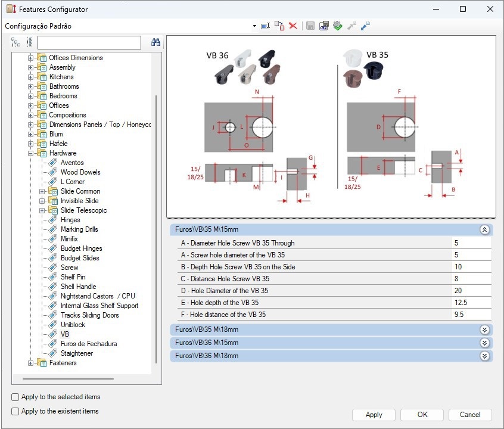Viewport: 504px width, 429px height.
Task: Select the Shell Handle tree item
Action: click(x=79, y=287)
